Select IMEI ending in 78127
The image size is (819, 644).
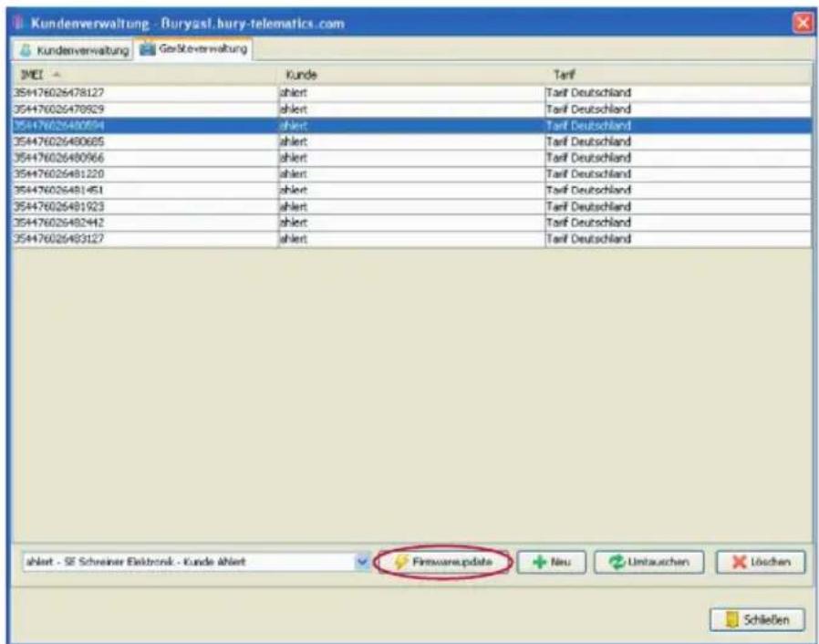tap(58, 93)
